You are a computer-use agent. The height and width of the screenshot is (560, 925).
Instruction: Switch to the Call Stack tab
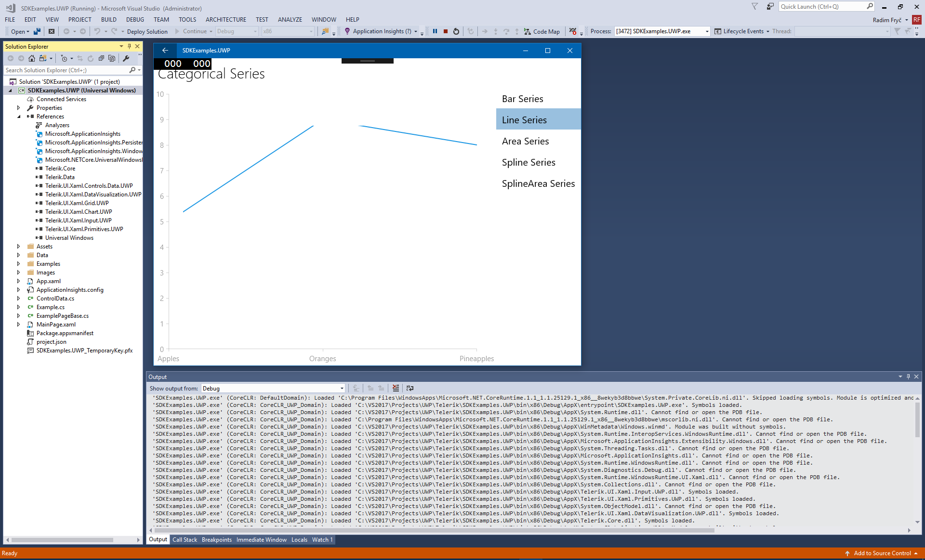click(185, 540)
